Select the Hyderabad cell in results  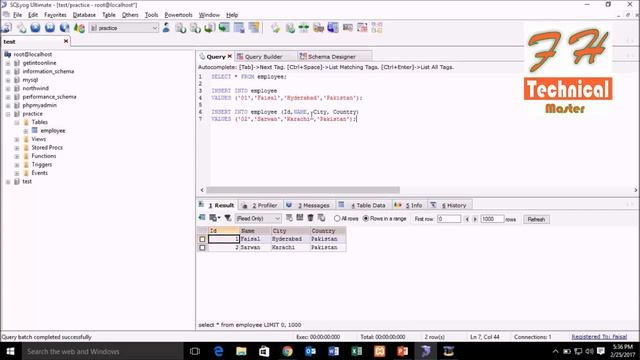click(x=290, y=239)
